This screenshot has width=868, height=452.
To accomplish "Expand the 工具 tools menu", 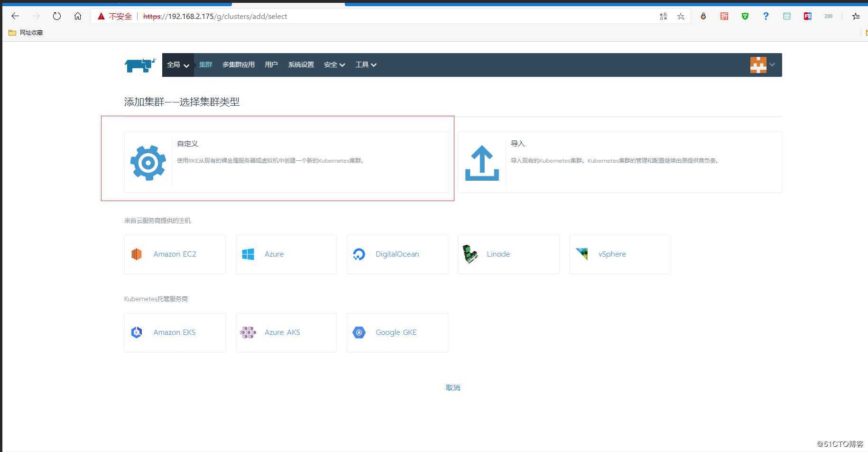I will (x=366, y=65).
